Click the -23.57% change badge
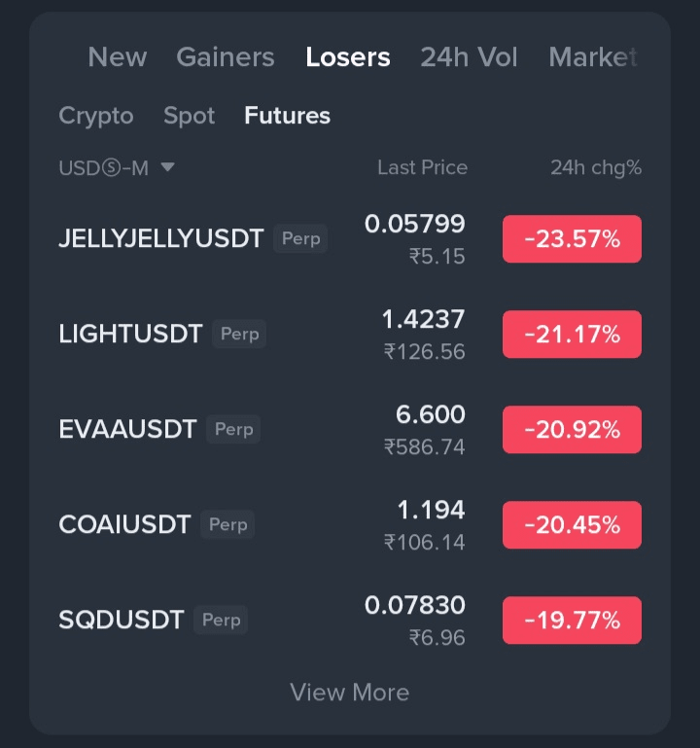Screen dimensions: 700x748 [572, 239]
